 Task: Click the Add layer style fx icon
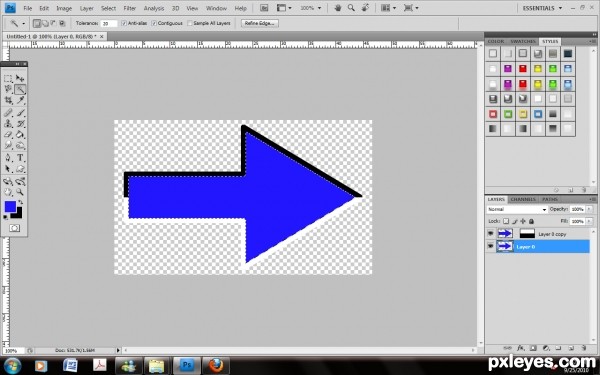tap(520, 348)
